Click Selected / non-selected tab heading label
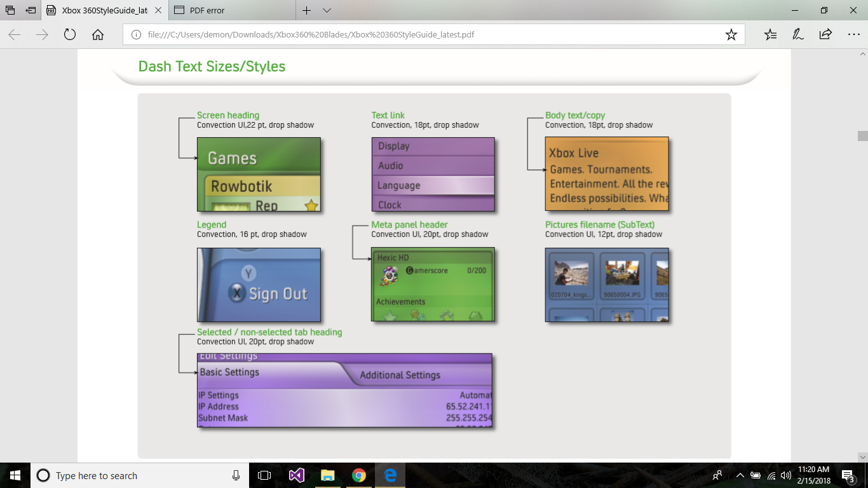The height and width of the screenshot is (488, 868). (269, 332)
